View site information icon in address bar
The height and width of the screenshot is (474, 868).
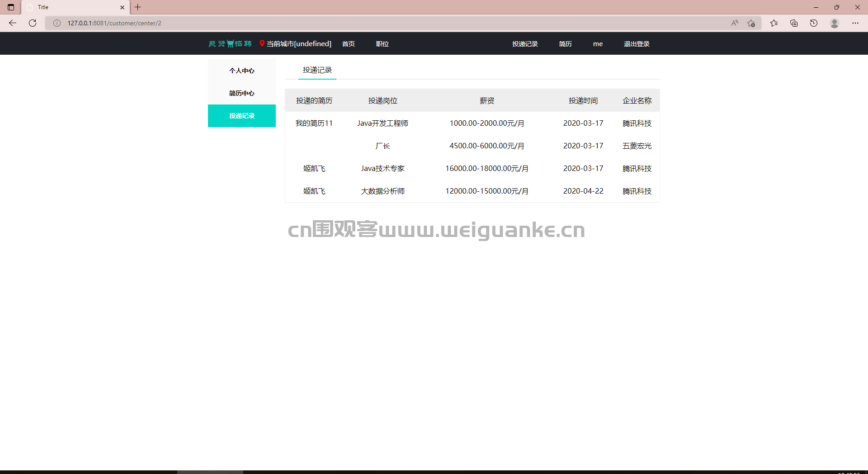click(57, 23)
